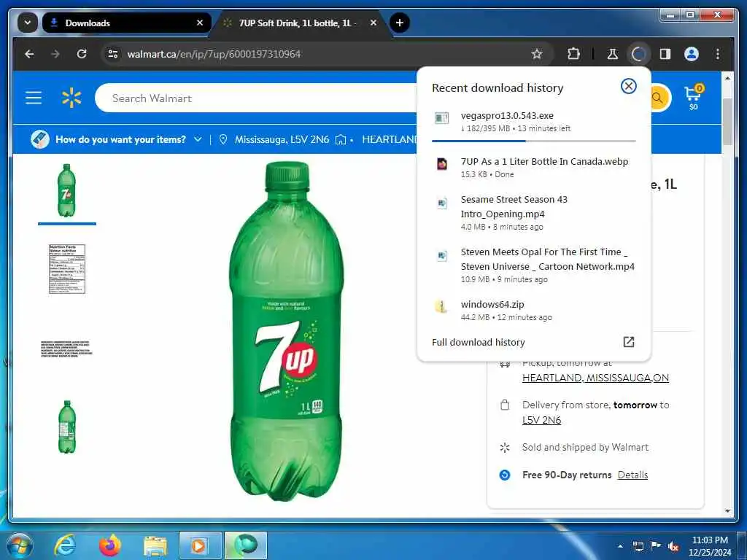
Task: Open windows64.zip download entry
Action: point(533,311)
